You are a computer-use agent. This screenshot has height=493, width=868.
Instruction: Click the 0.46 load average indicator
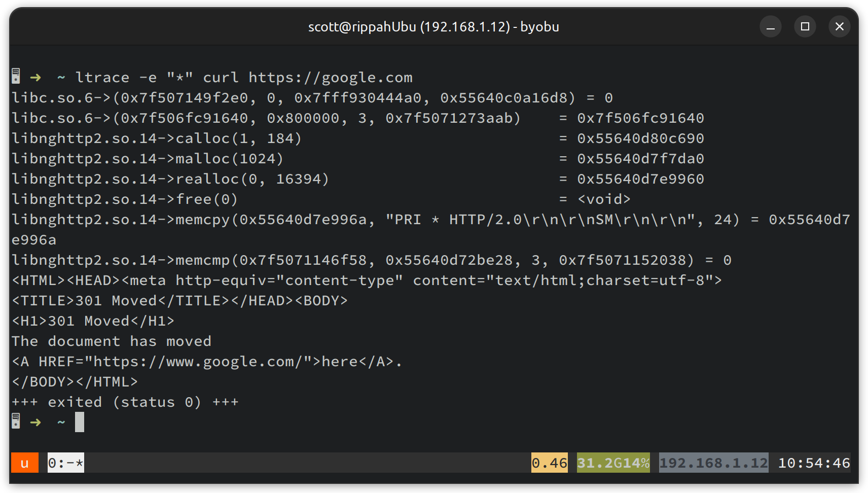pos(549,463)
